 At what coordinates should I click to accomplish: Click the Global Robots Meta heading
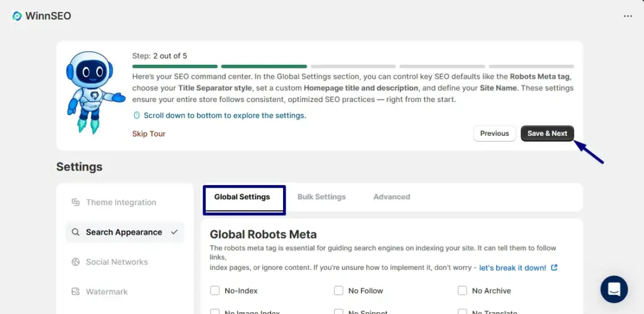coord(264,235)
